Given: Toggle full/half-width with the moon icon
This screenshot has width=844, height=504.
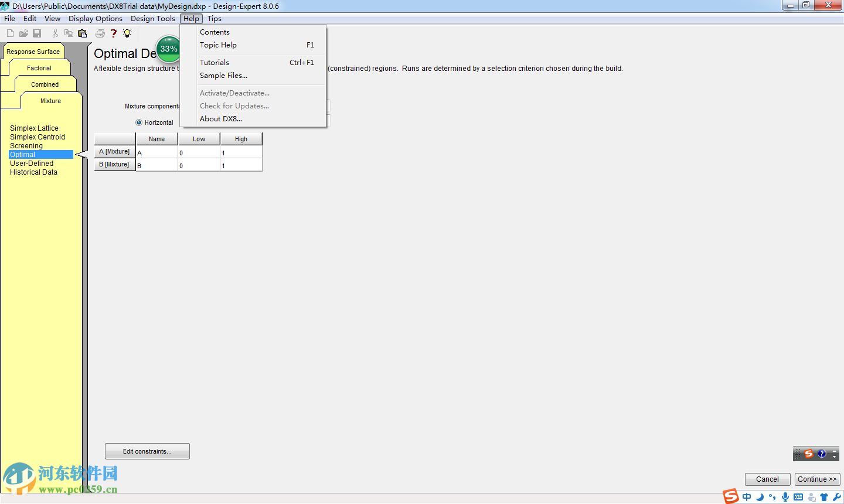Looking at the screenshot, I should click(x=759, y=496).
